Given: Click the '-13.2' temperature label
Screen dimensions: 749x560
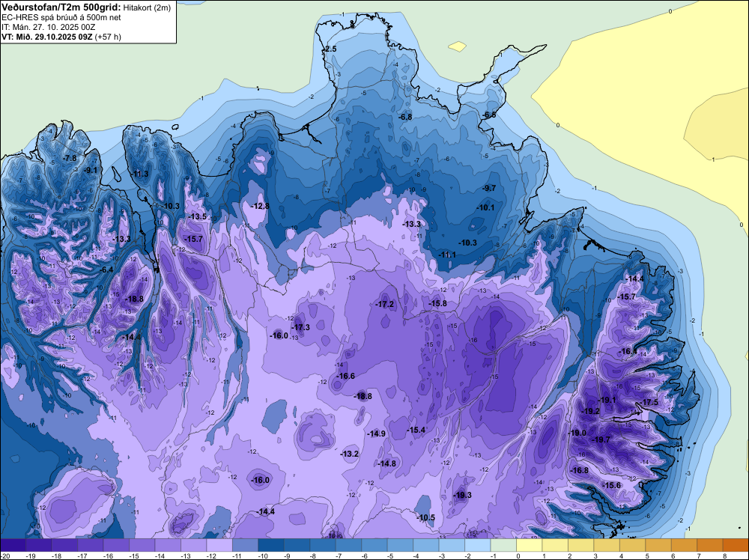Looking at the screenshot, I should pos(349,454).
